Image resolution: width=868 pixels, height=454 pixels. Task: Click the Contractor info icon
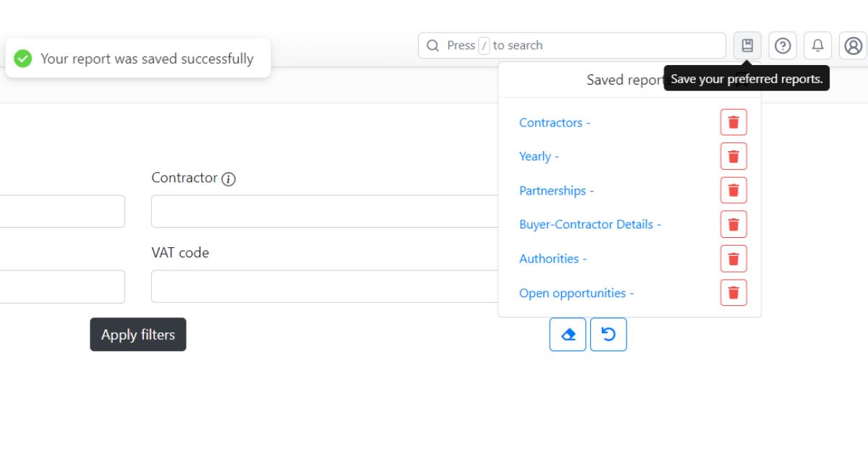click(x=229, y=179)
